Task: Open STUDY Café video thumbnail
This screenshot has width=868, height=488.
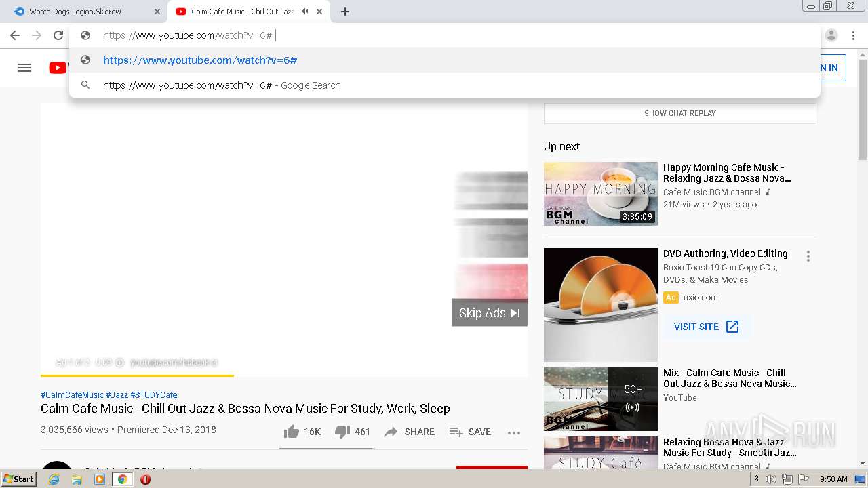Action: click(x=601, y=453)
